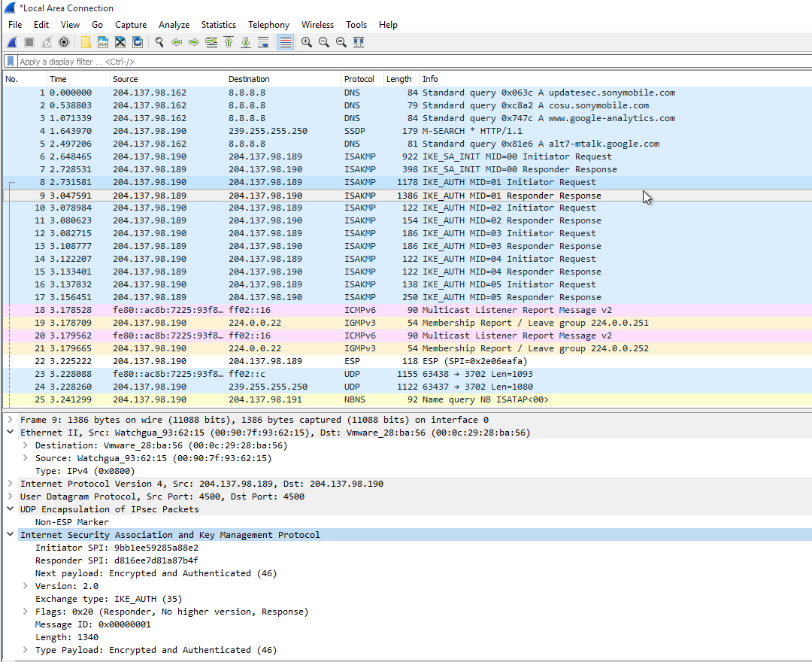Open the Wireless menu bar item
This screenshot has width=812, height=662.
tap(317, 24)
